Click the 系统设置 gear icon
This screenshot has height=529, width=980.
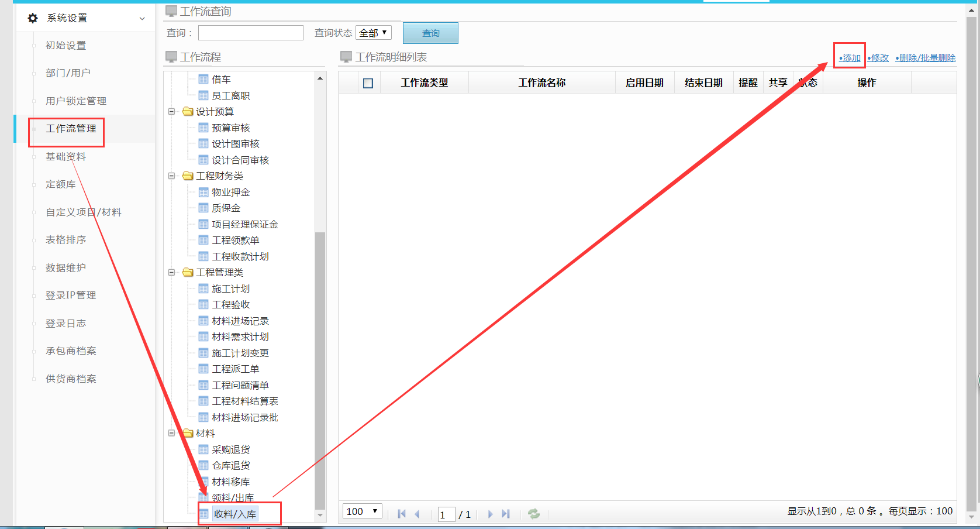[x=33, y=18]
